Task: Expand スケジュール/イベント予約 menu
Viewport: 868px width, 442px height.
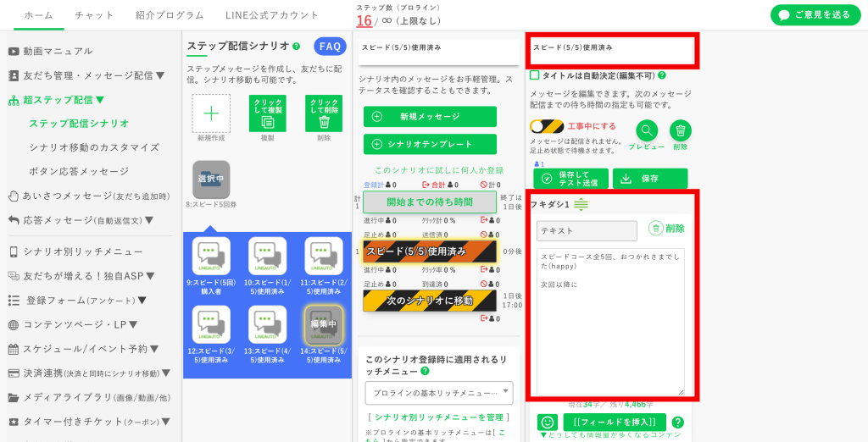Action: 84,349
